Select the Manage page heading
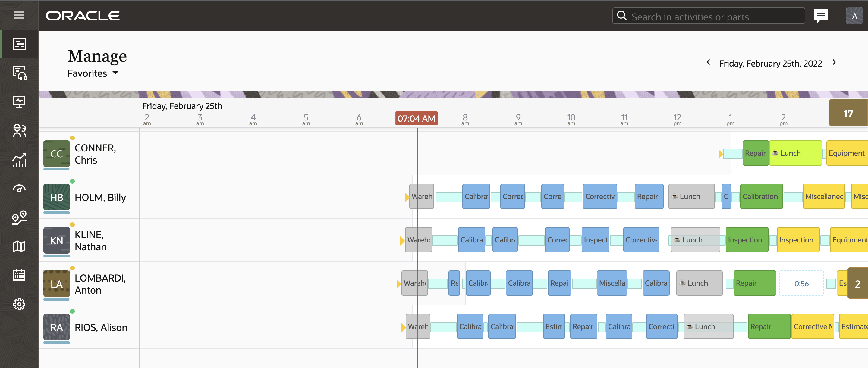The width and height of the screenshot is (868, 368). (97, 56)
